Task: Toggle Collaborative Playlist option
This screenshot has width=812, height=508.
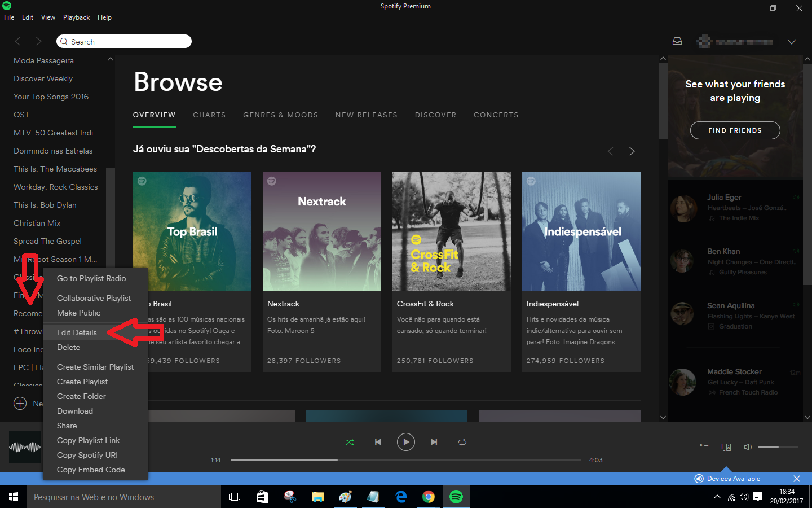Action: tap(95, 298)
